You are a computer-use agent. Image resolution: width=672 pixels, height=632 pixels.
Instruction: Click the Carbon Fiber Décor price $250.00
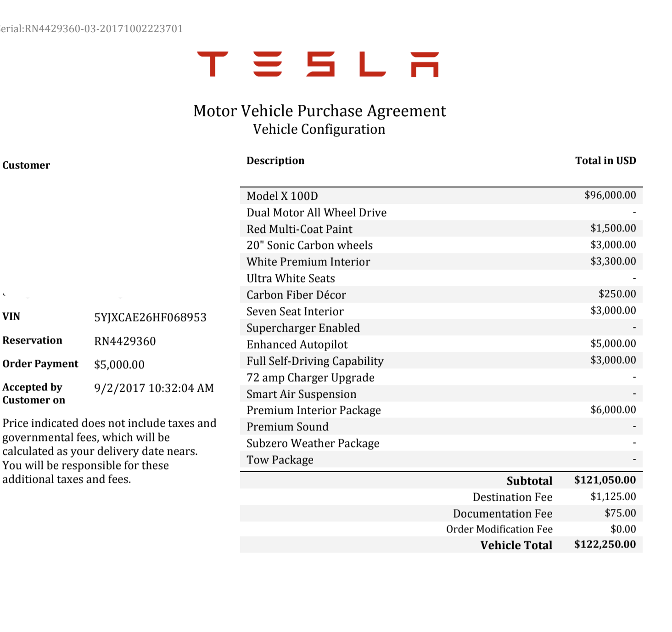617,294
